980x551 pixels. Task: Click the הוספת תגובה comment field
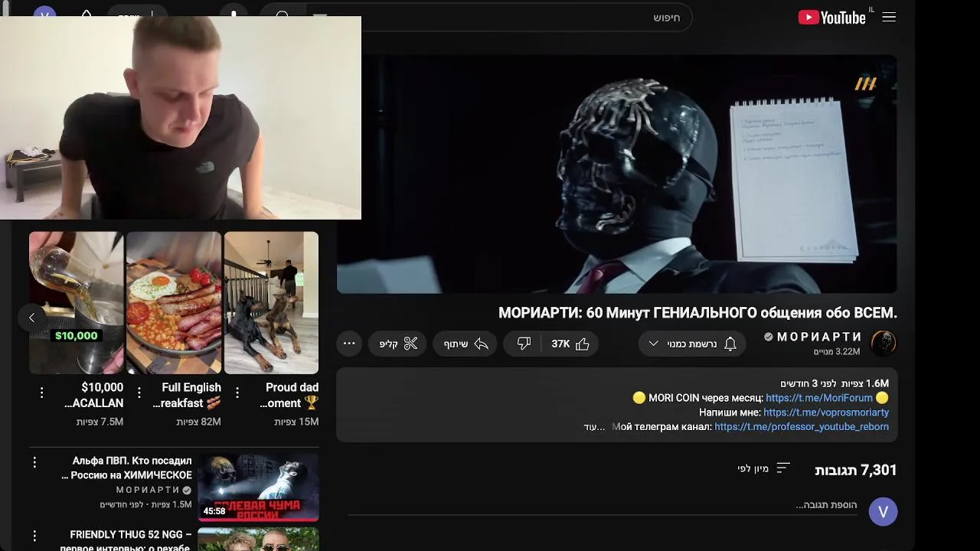point(602,505)
